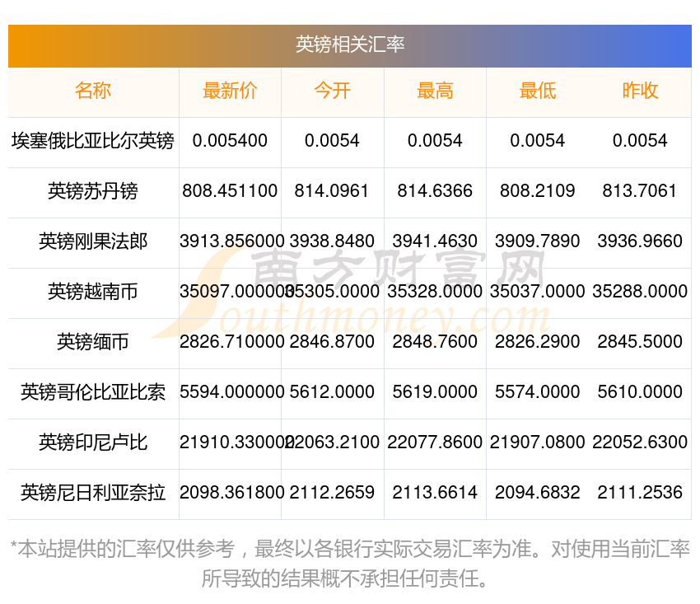The width and height of the screenshot is (700, 604).
Task: Click the 英镑缅币 row name
Action: (93, 342)
